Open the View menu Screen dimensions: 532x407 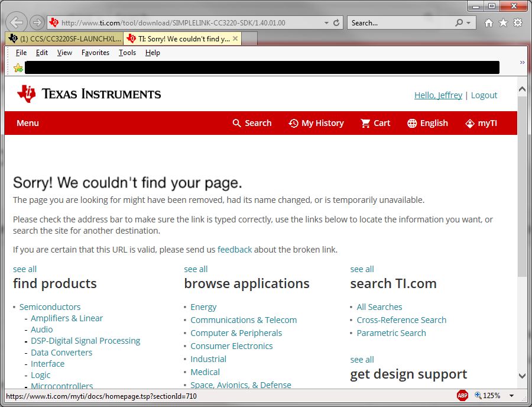[64, 53]
